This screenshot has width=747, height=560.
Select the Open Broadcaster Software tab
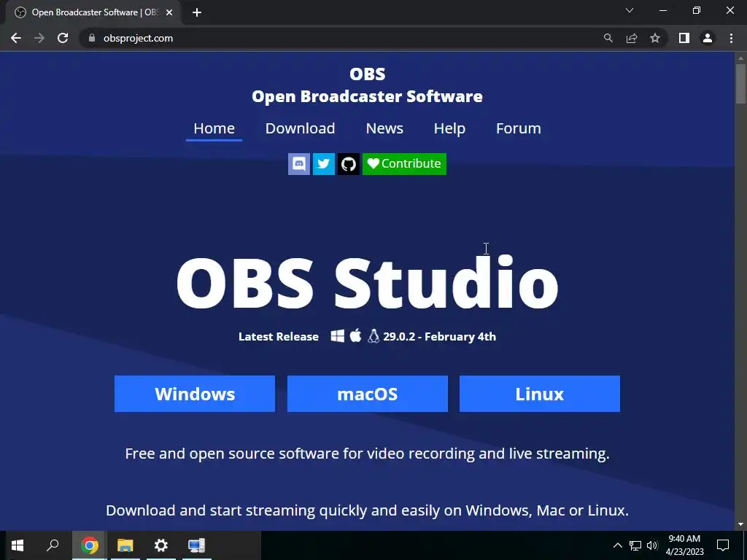click(93, 12)
